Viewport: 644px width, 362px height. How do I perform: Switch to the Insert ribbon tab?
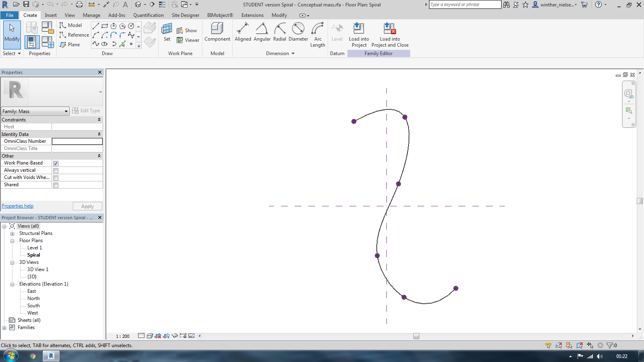pos(51,15)
